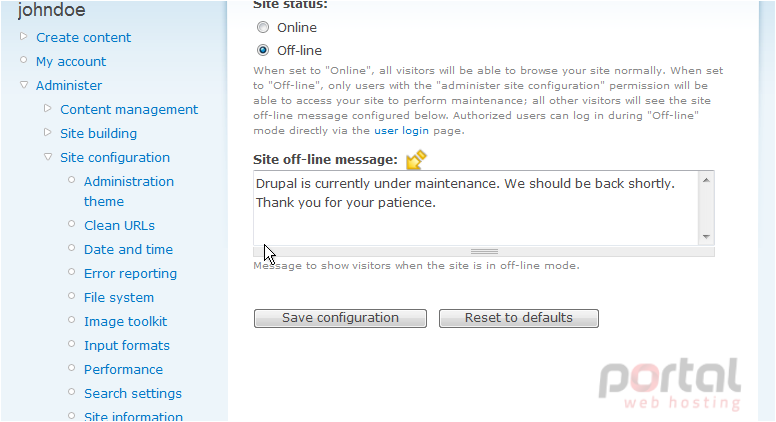Click the bullet icon next to My account
The height and width of the screenshot is (422, 776).
pyautogui.click(x=23, y=60)
